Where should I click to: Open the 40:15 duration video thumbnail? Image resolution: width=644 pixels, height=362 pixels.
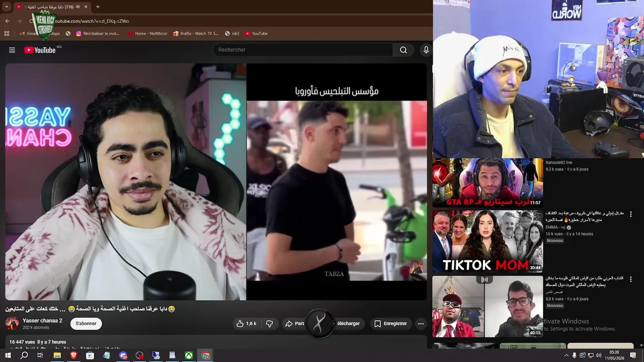488,306
